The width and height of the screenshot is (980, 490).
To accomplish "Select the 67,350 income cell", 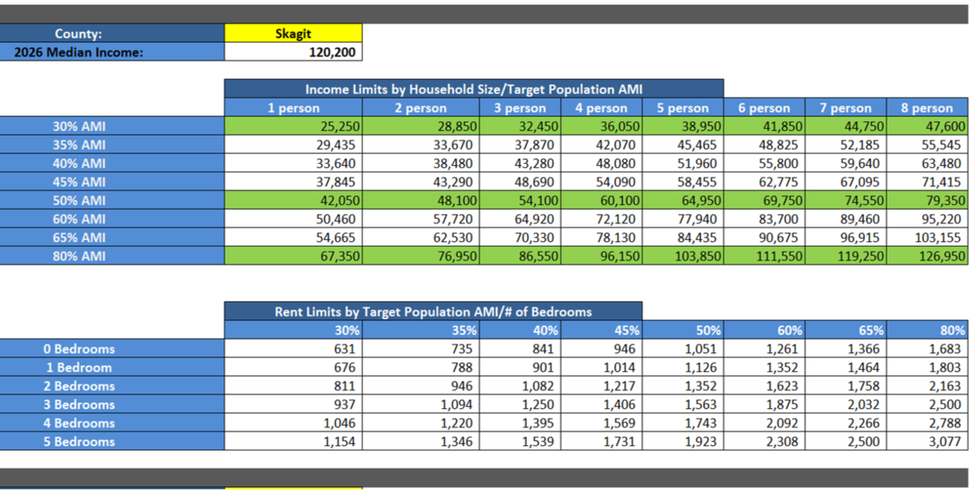I will point(293,256).
